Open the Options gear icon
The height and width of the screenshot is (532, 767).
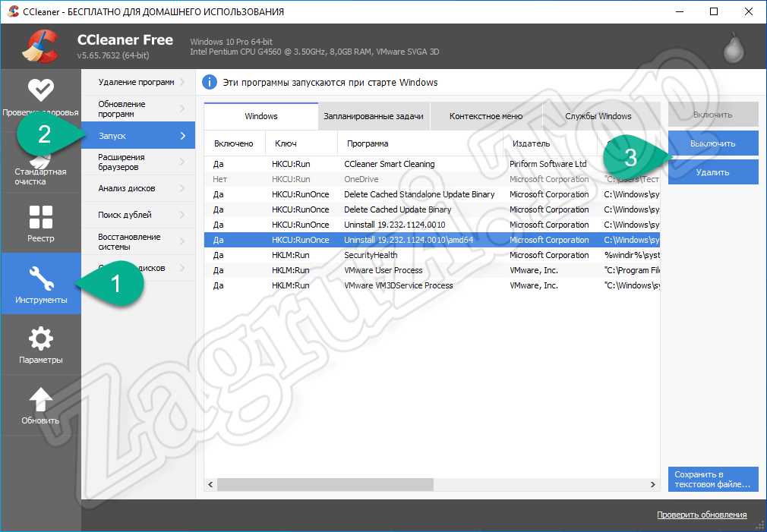click(x=40, y=338)
